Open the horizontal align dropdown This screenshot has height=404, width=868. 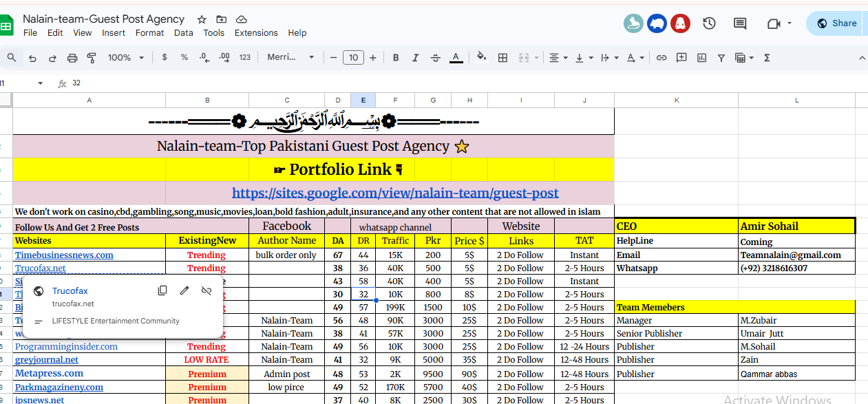pos(559,58)
